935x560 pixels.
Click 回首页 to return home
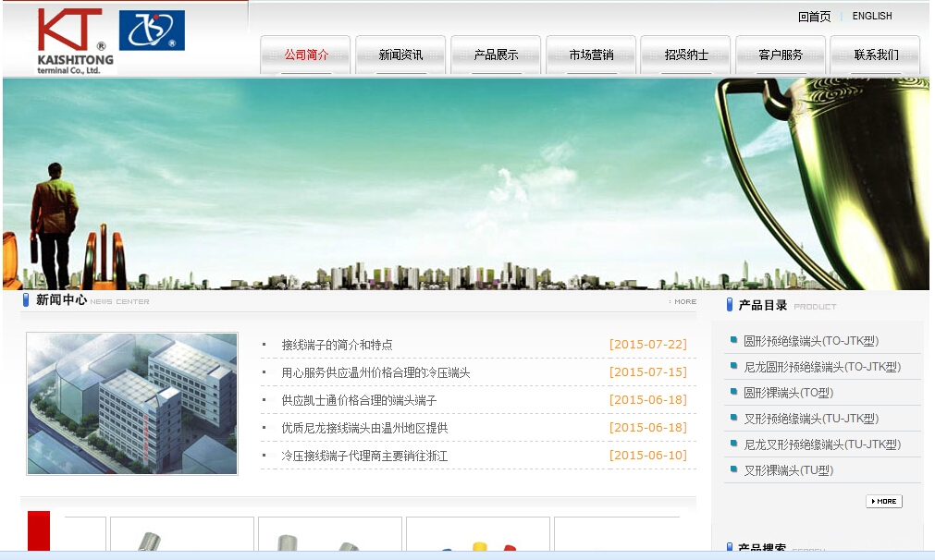(812, 16)
